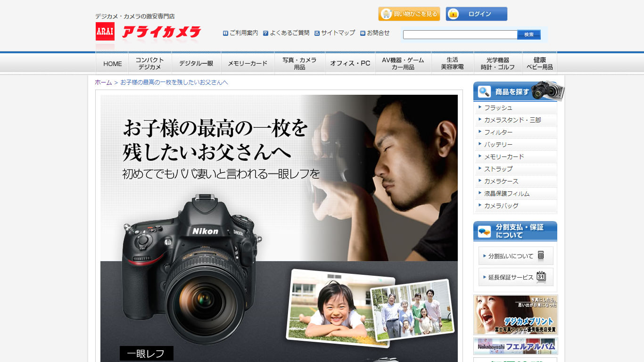
Task: Click the calculator icon on 分割払いについて
Action: (541, 256)
